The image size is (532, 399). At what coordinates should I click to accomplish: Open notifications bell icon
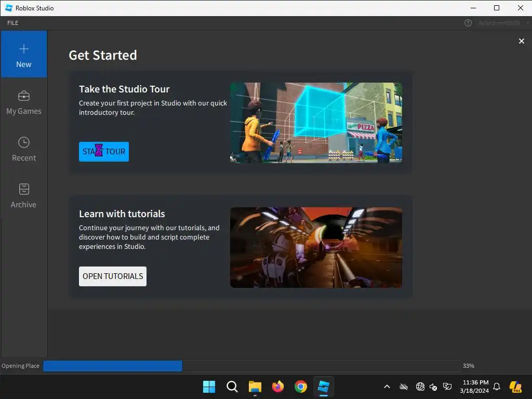click(497, 387)
